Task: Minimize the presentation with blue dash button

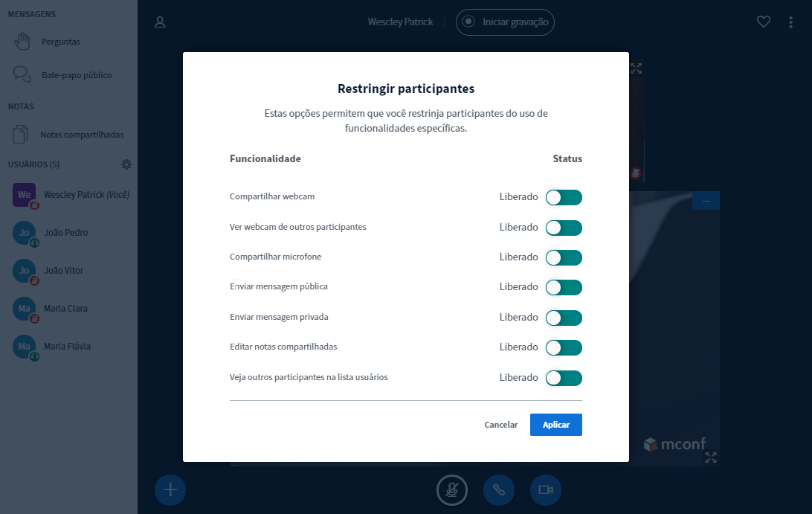Action: pyautogui.click(x=706, y=201)
